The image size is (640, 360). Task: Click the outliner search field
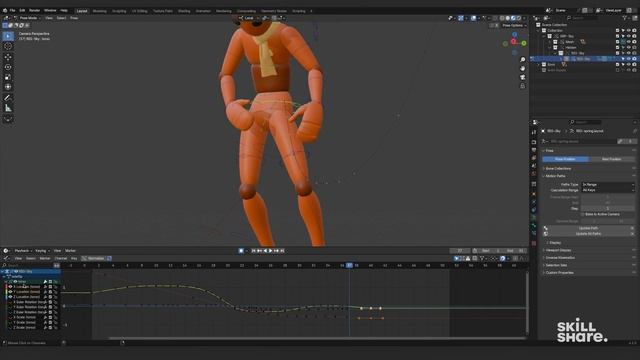[584, 18]
